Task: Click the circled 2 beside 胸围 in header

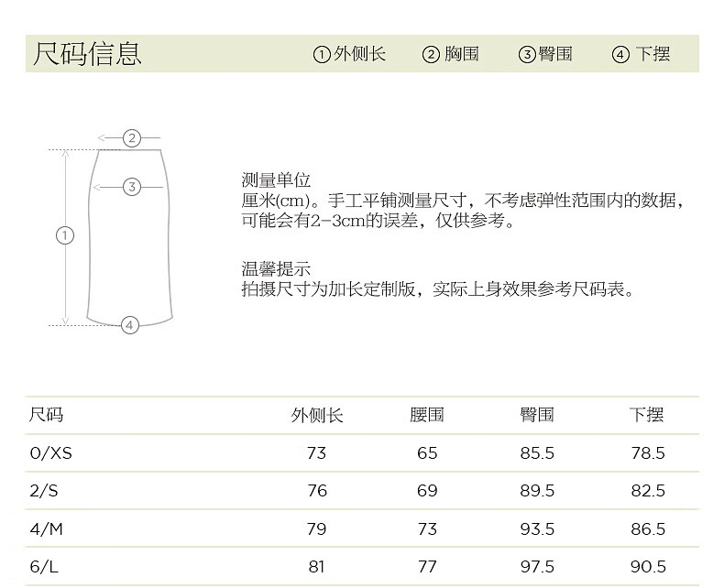Action: [431, 55]
